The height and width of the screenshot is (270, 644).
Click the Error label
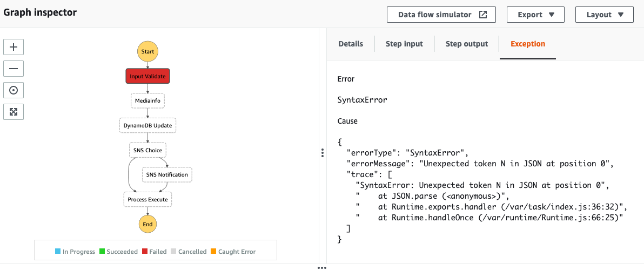coord(346,79)
